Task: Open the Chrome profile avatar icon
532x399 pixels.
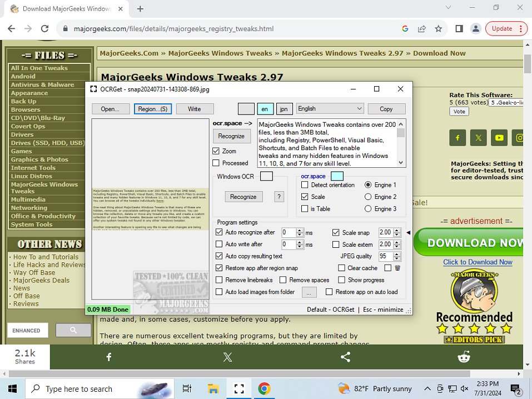Action: click(476, 29)
